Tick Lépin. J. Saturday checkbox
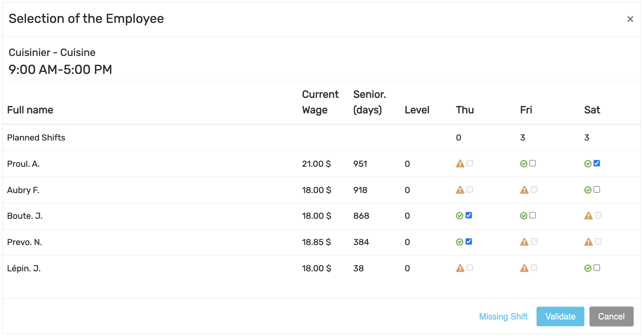 596,268
